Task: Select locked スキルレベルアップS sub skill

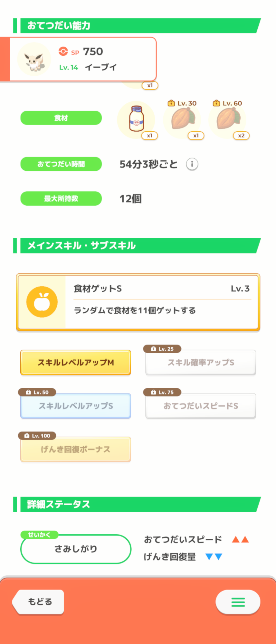Action: (x=76, y=406)
